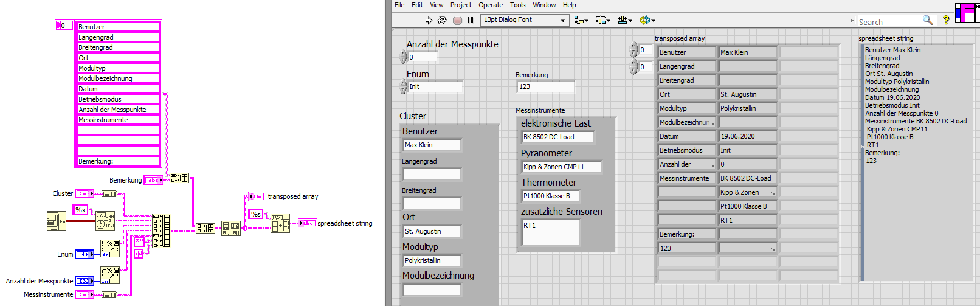Open the Edit menu

pyautogui.click(x=417, y=5)
